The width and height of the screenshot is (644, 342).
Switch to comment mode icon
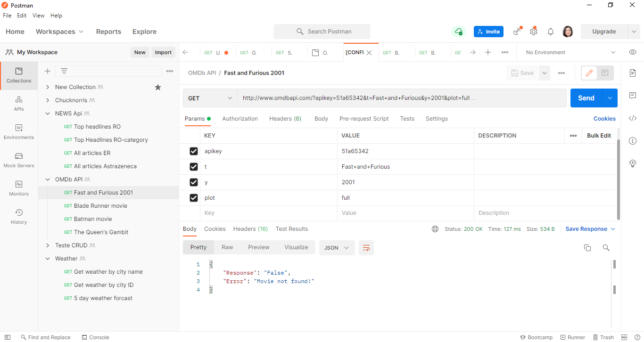(x=605, y=73)
